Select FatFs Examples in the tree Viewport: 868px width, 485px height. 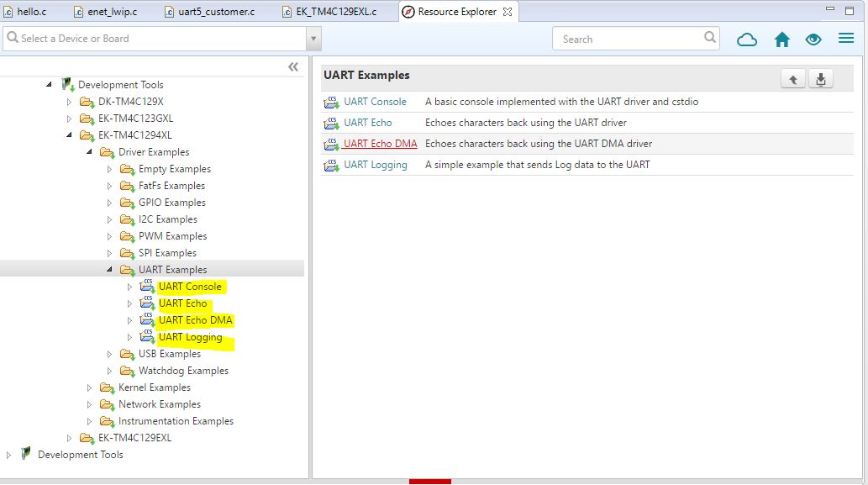[x=171, y=186]
